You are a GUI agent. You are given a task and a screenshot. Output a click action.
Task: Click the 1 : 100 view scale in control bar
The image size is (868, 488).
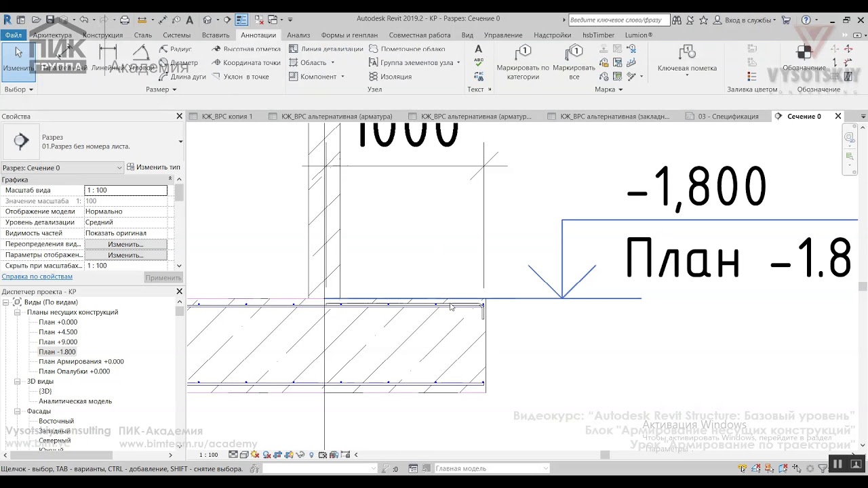point(208,455)
